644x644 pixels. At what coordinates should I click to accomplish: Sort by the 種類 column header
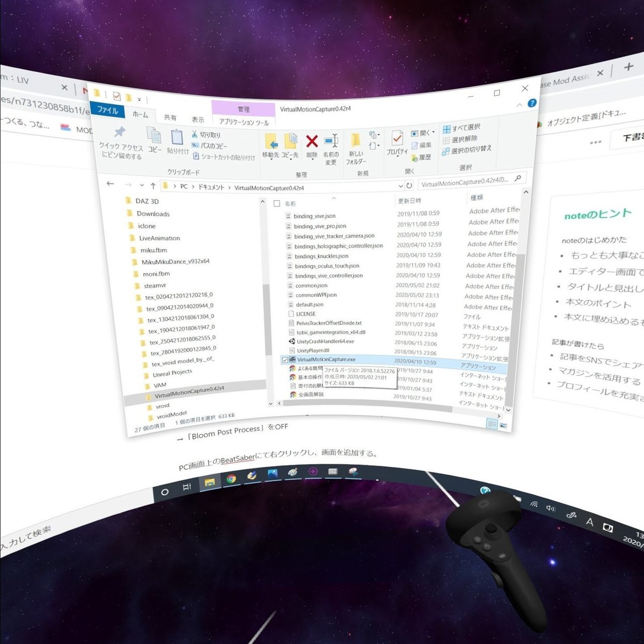[477, 197]
